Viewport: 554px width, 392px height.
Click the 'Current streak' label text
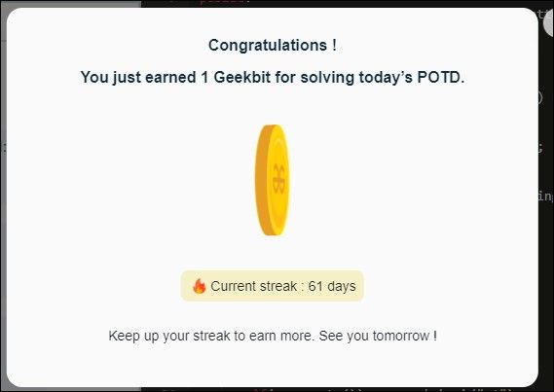253,286
